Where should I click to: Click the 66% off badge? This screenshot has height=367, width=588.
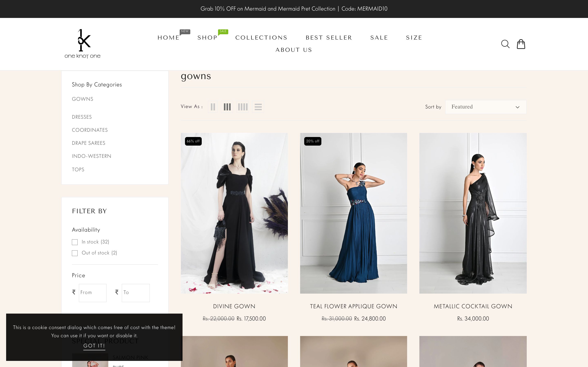tap(193, 141)
